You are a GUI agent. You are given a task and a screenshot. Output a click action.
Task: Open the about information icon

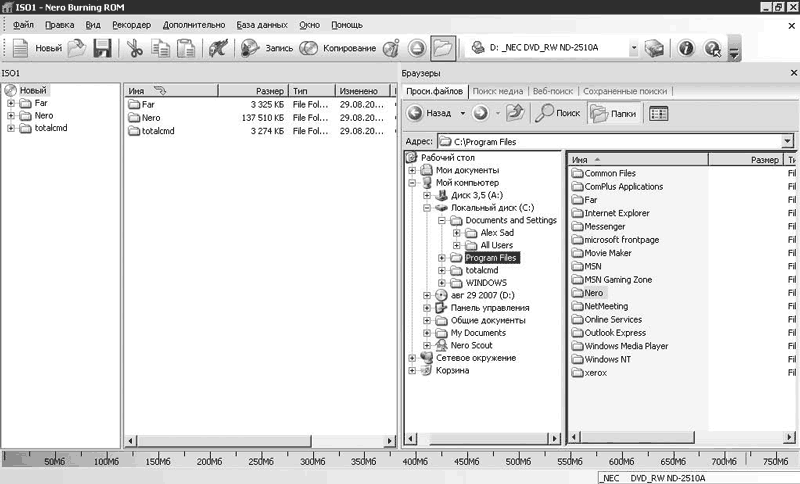pyautogui.click(x=686, y=48)
